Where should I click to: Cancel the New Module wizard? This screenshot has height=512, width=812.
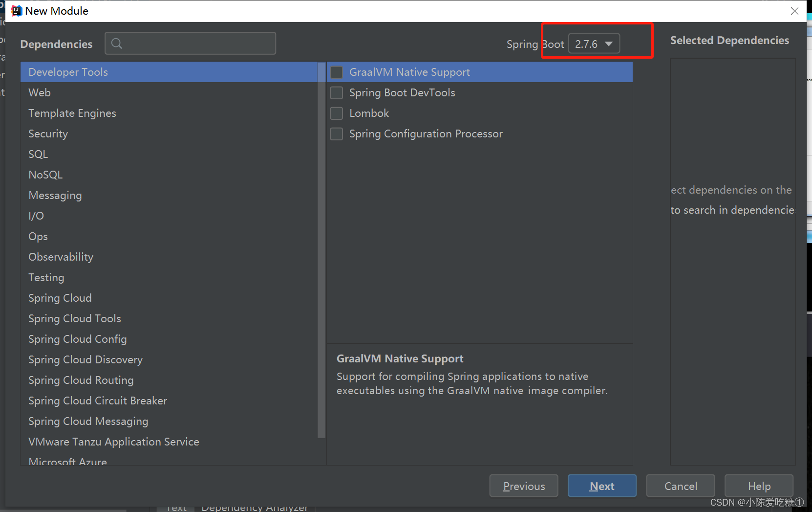[681, 486]
